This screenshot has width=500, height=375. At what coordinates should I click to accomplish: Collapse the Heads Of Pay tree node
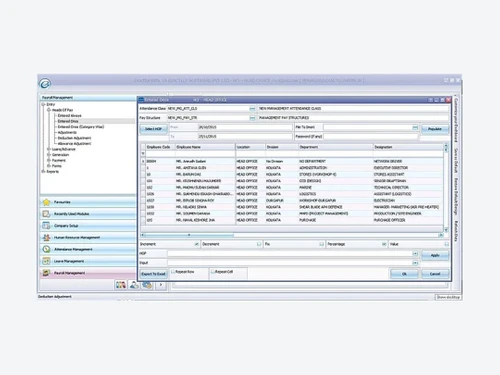49,110
